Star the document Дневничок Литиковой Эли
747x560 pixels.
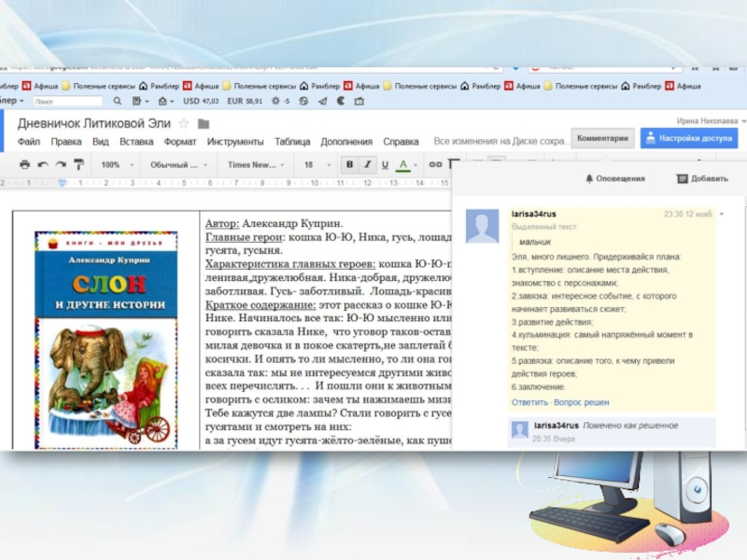(x=184, y=123)
